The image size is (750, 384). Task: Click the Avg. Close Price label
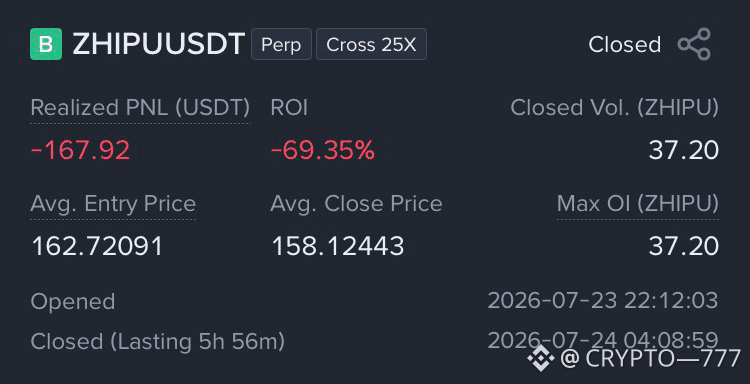[x=356, y=204]
